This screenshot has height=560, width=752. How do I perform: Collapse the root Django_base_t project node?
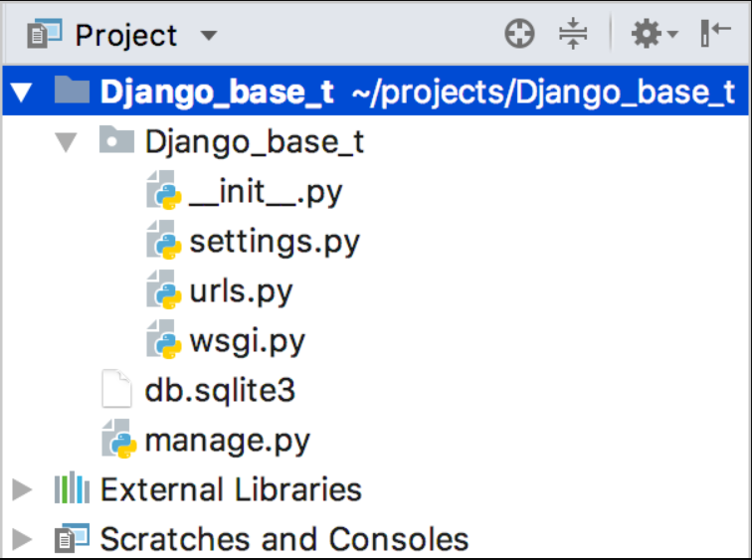(x=22, y=92)
